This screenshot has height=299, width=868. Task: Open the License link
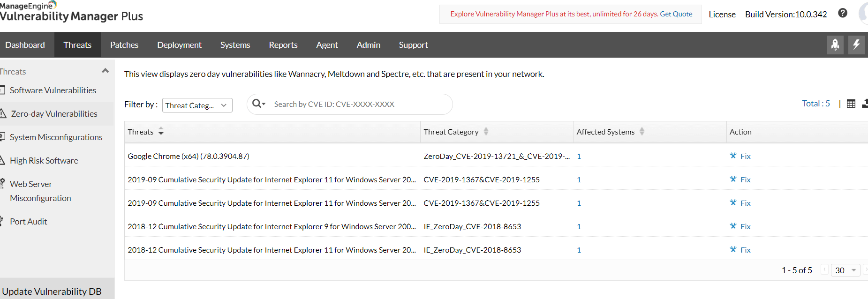point(722,15)
